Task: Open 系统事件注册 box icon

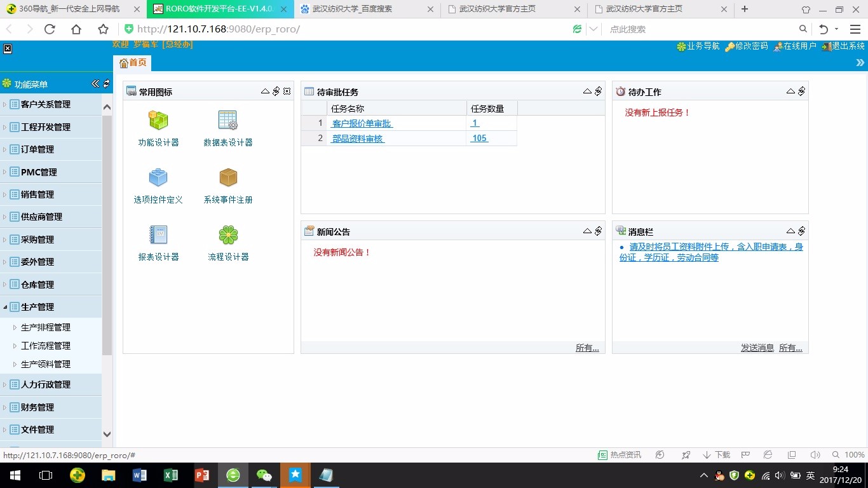Action: (x=227, y=178)
